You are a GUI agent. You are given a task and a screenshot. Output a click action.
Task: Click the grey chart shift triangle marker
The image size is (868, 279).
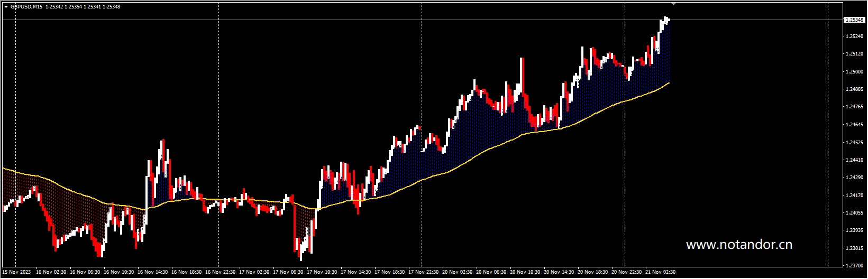673,4
